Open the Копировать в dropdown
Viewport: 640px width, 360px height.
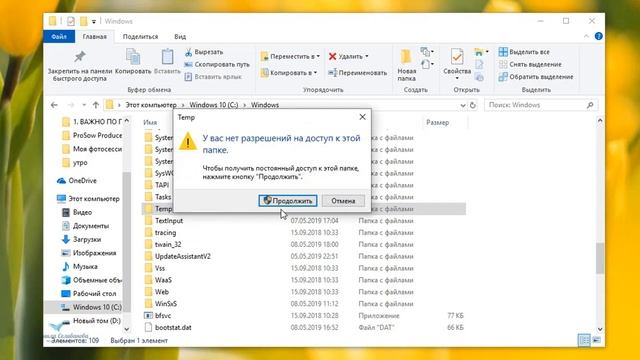point(289,73)
